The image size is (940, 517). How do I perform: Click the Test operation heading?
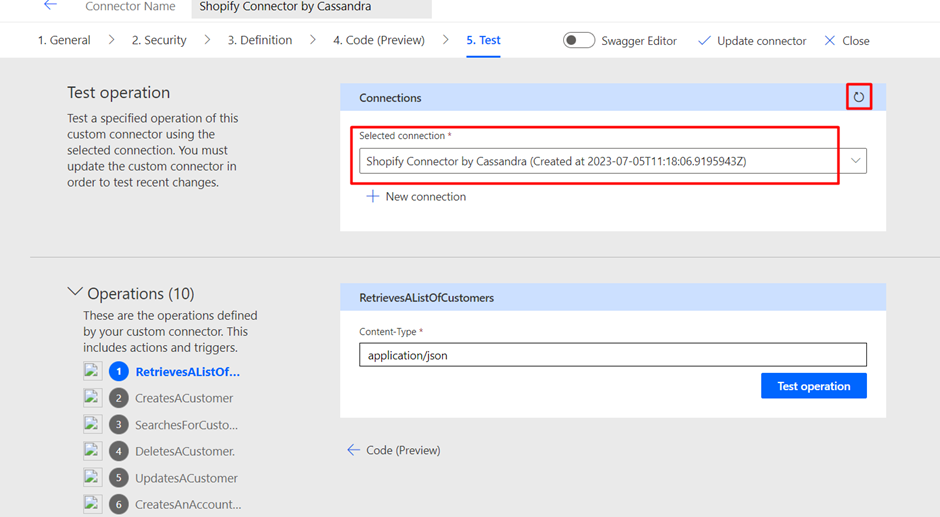click(x=119, y=92)
